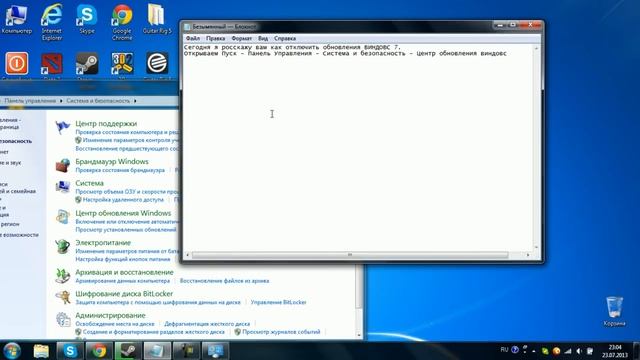Click Проверка состояния брандмауэра link
This screenshot has width=640, height=360.
tap(120, 170)
